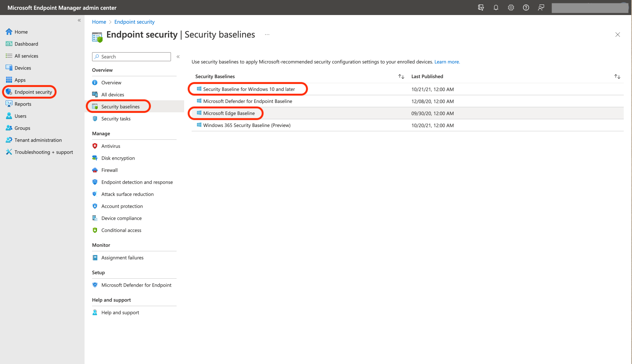Open the ellipsis more options menu
The image size is (632, 364).
[x=267, y=35]
